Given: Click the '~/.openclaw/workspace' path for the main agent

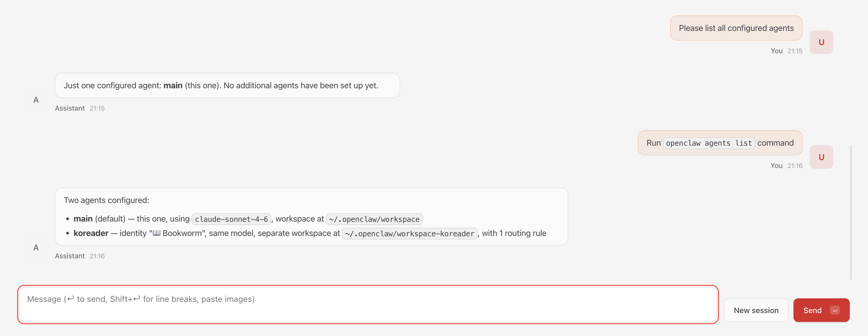Looking at the screenshot, I should tap(374, 219).
